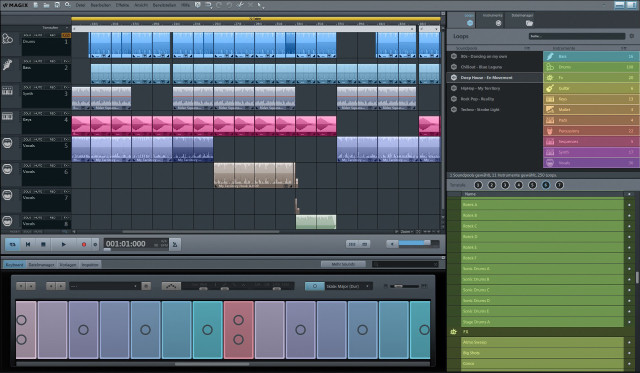Click the yellow loop range bar above timeline
The height and width of the screenshot is (373, 640).
click(x=256, y=19)
